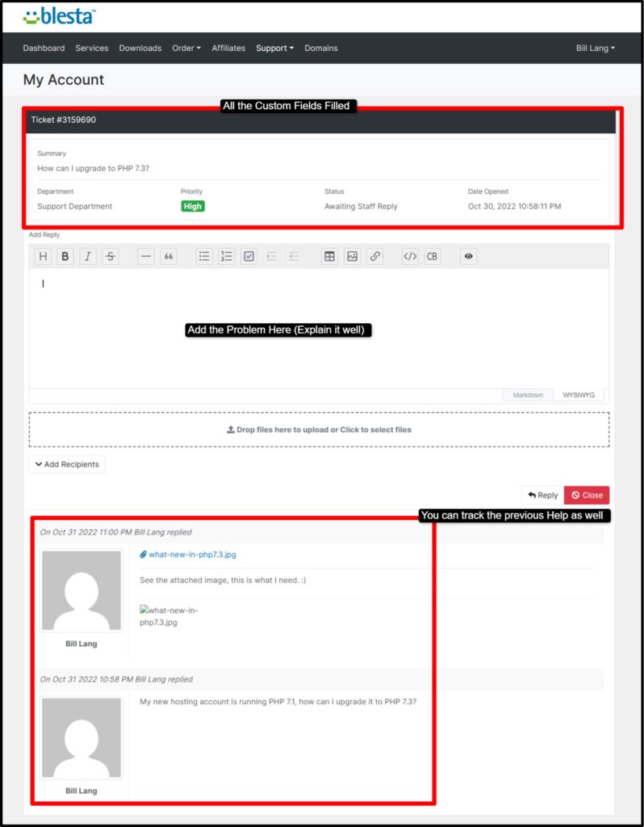This screenshot has width=644, height=827.
Task: Expand Add Recipients section
Action: [x=67, y=464]
